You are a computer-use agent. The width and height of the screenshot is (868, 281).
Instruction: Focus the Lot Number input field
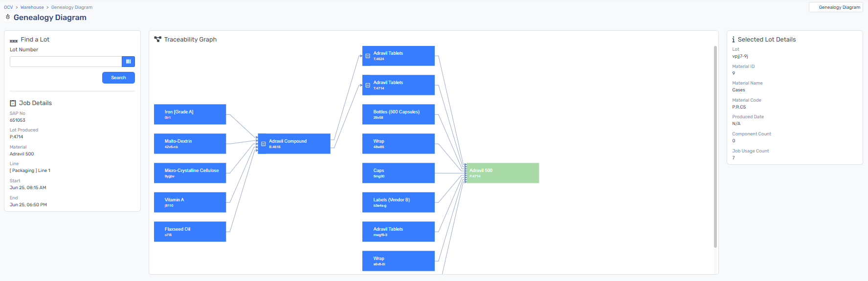[66, 62]
